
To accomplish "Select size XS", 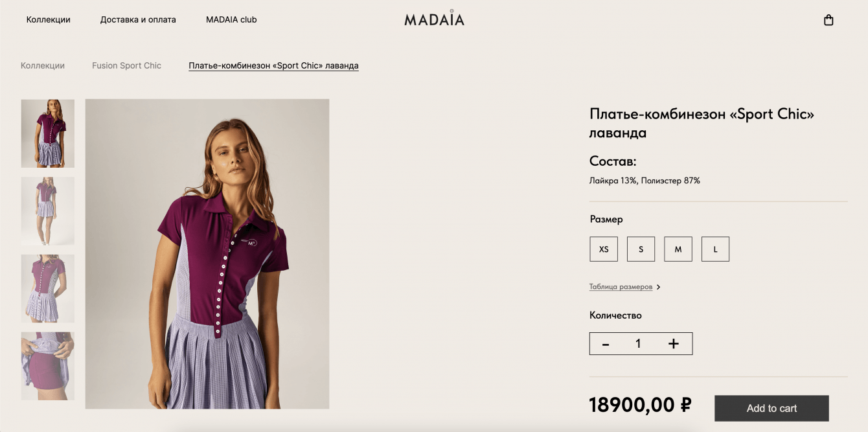I will pos(604,249).
